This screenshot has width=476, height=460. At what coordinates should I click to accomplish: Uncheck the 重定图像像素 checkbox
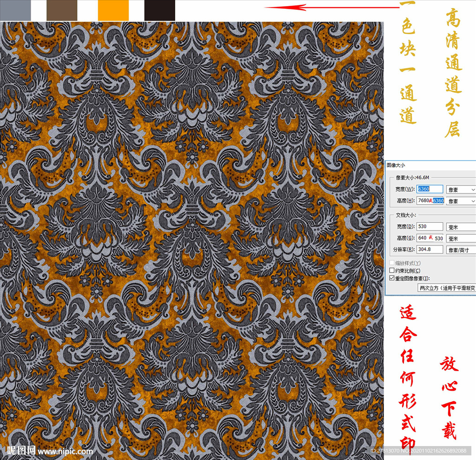tap(392, 278)
